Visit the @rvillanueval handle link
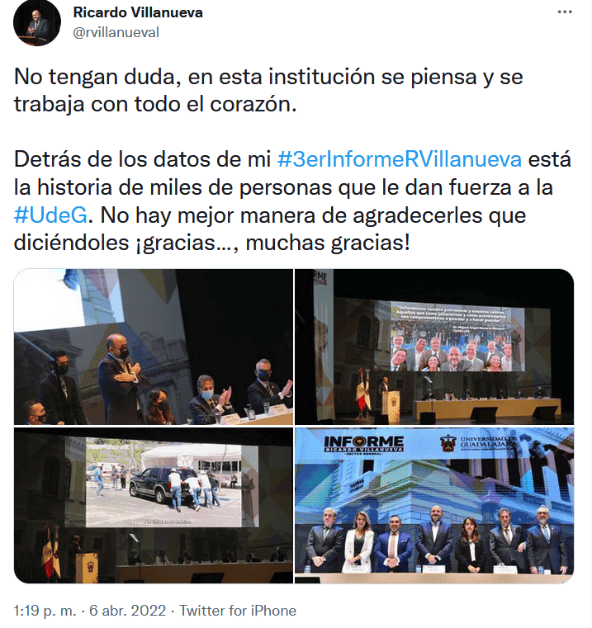 (x=116, y=32)
